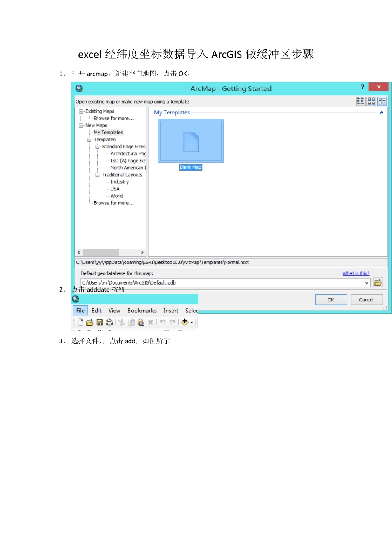Collapse the My Templates section chevron

tap(382, 112)
